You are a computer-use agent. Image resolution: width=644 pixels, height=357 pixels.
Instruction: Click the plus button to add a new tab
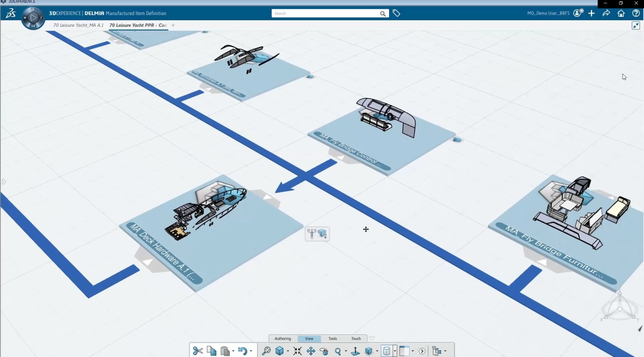[x=173, y=25]
